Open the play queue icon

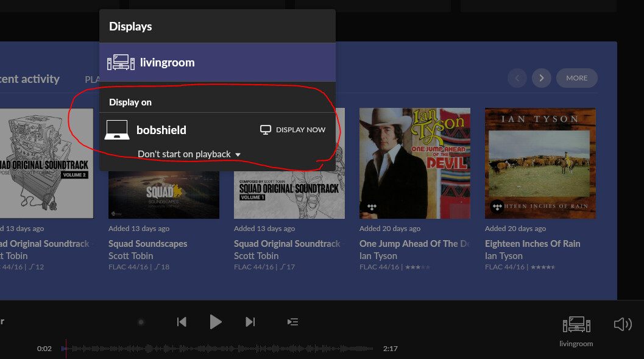click(292, 322)
